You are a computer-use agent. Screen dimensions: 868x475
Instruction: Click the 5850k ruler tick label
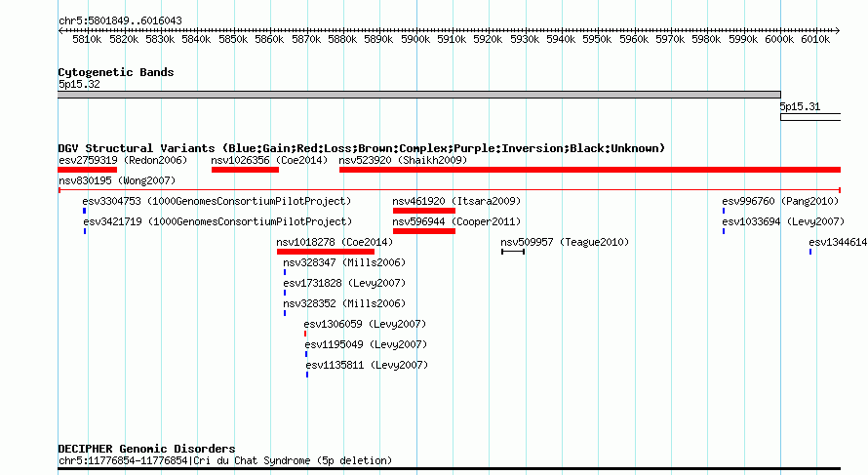coord(233,40)
